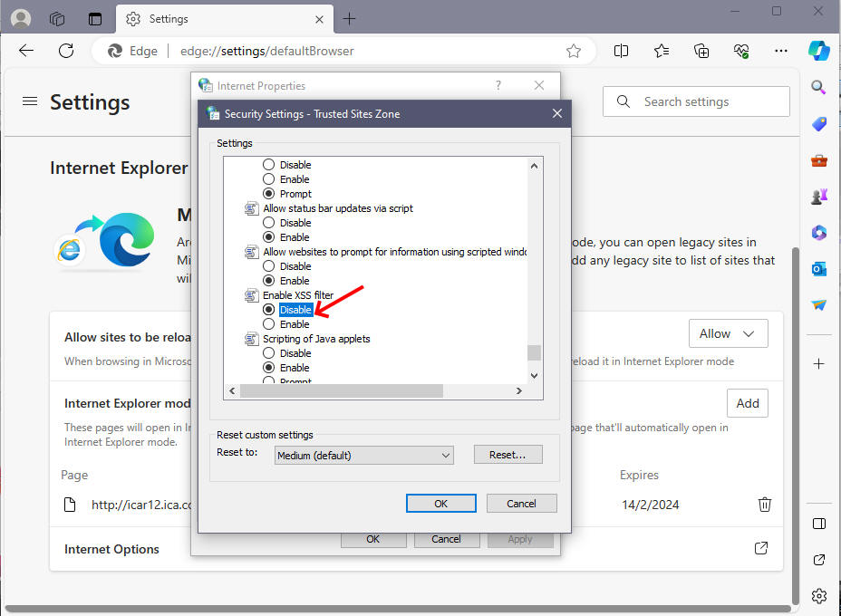
Task: Click the sidebar open-in-new-window icon
Action: (x=819, y=560)
